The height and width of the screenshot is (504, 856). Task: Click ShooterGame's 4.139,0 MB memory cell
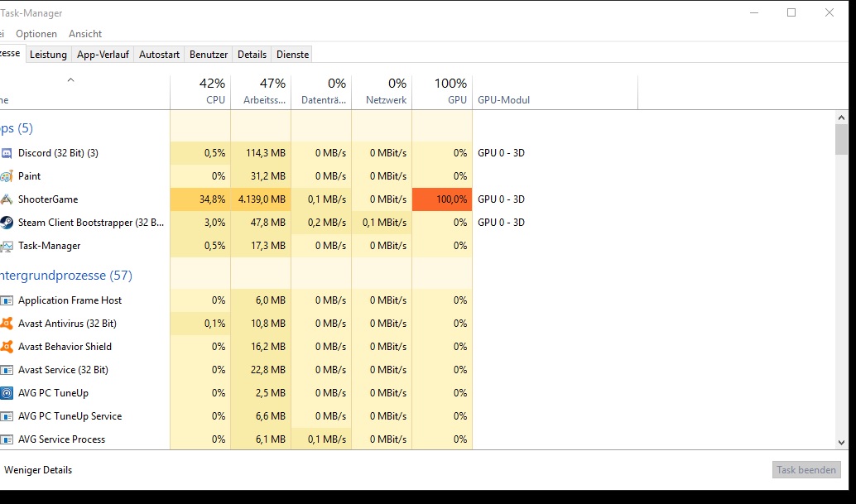[x=261, y=199]
